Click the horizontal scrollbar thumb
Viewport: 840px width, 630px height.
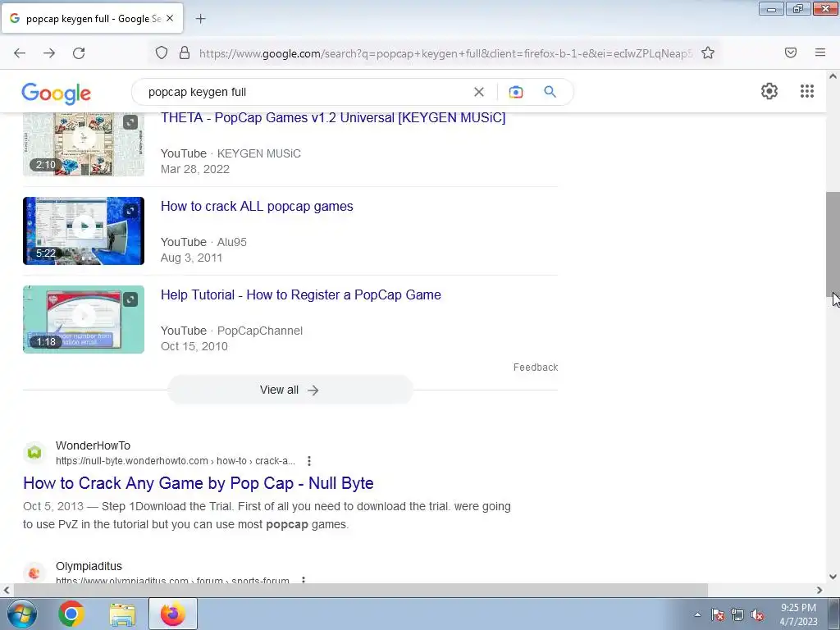point(360,590)
